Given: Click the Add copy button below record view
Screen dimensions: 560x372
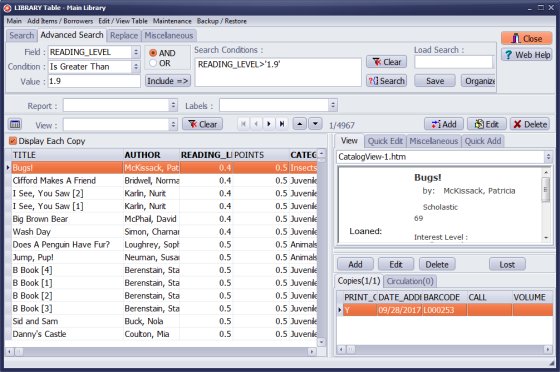Looking at the screenshot, I should (x=355, y=264).
